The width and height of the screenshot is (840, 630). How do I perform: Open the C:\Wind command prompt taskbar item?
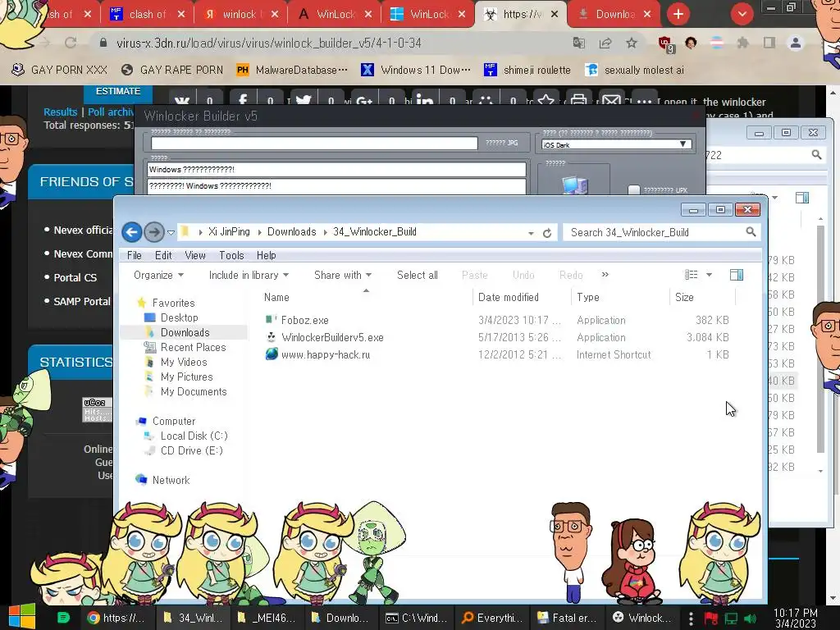coord(416,618)
